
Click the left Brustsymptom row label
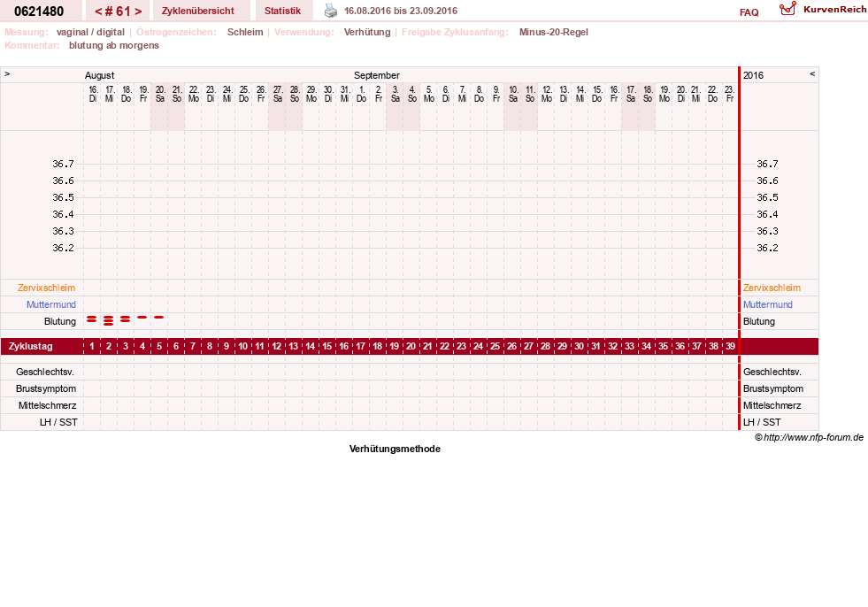click(46, 388)
